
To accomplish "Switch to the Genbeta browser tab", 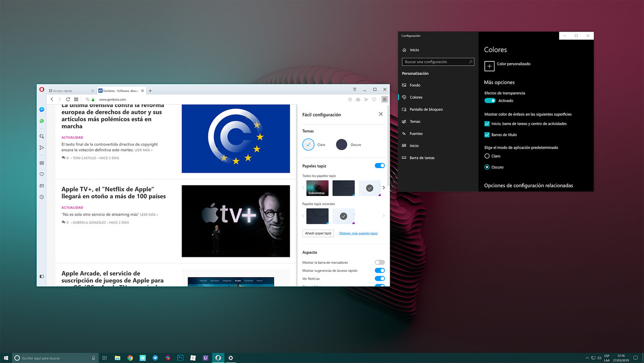I will 119,90.
